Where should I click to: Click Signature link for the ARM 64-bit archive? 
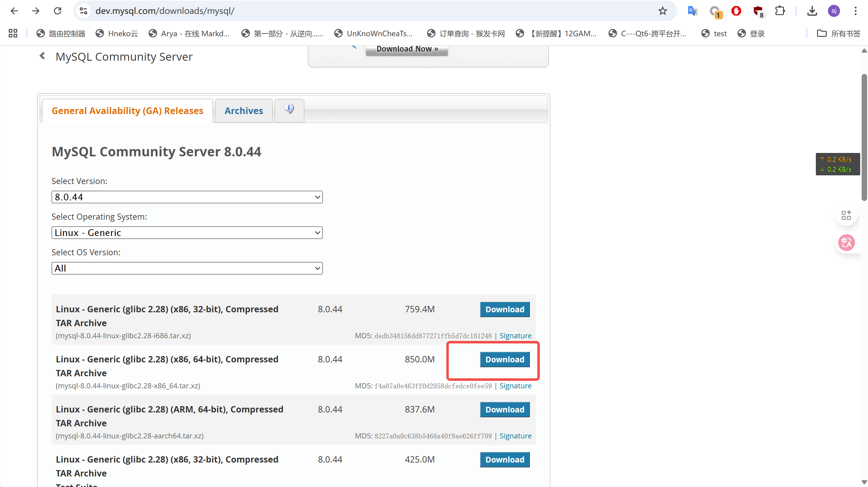515,436
